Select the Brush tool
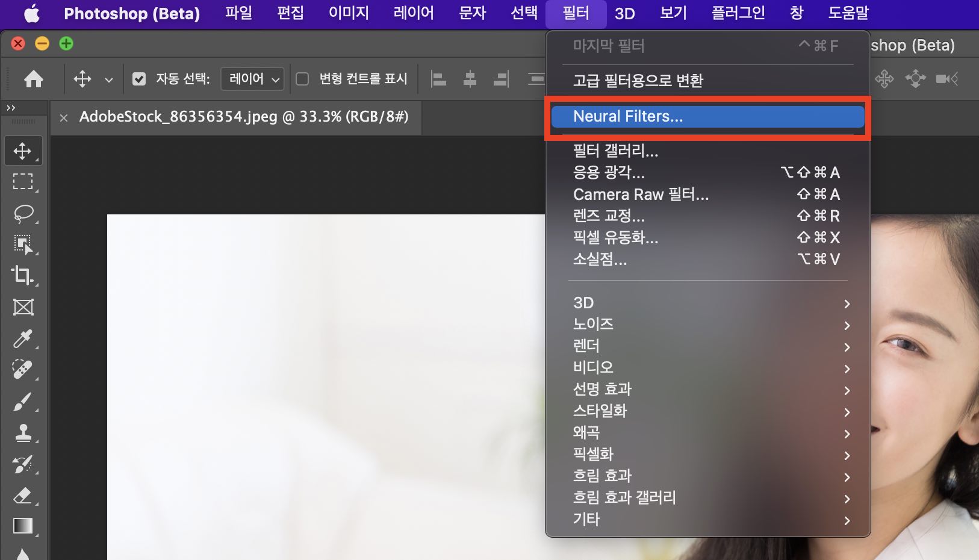Image resolution: width=979 pixels, height=560 pixels. tap(23, 402)
